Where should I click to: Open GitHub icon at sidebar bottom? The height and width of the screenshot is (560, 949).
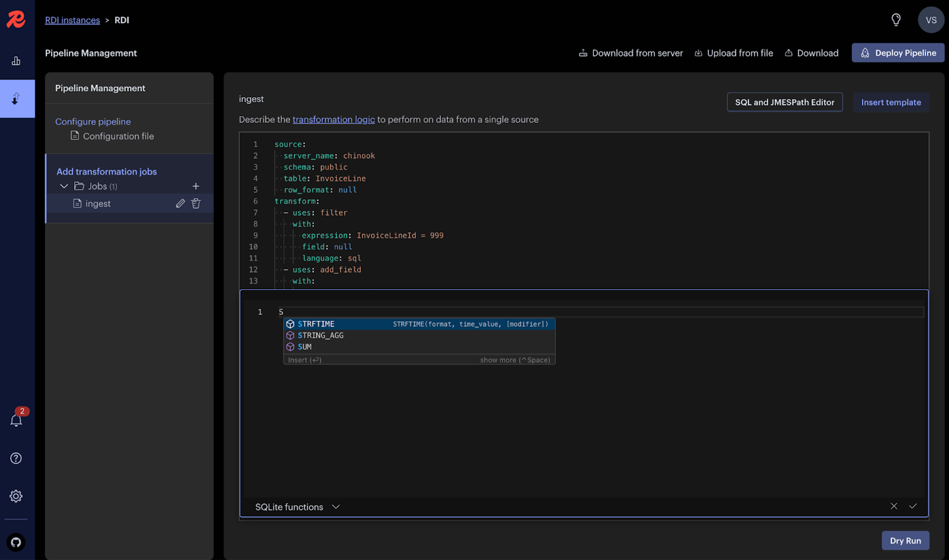(x=16, y=542)
